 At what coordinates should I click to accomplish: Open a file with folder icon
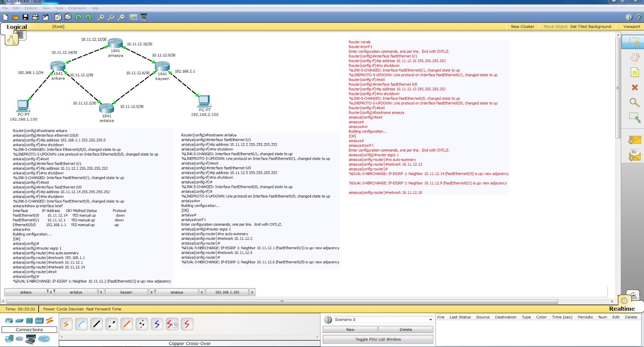click(x=15, y=17)
